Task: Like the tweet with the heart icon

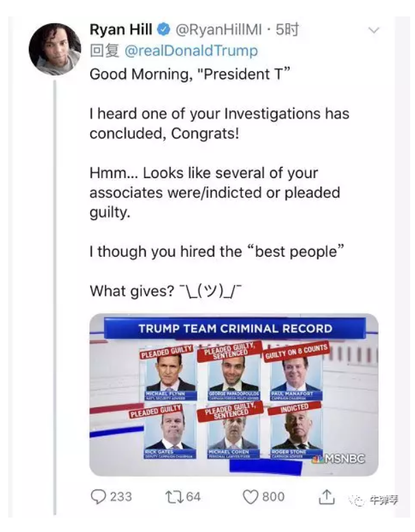Action: click(251, 496)
